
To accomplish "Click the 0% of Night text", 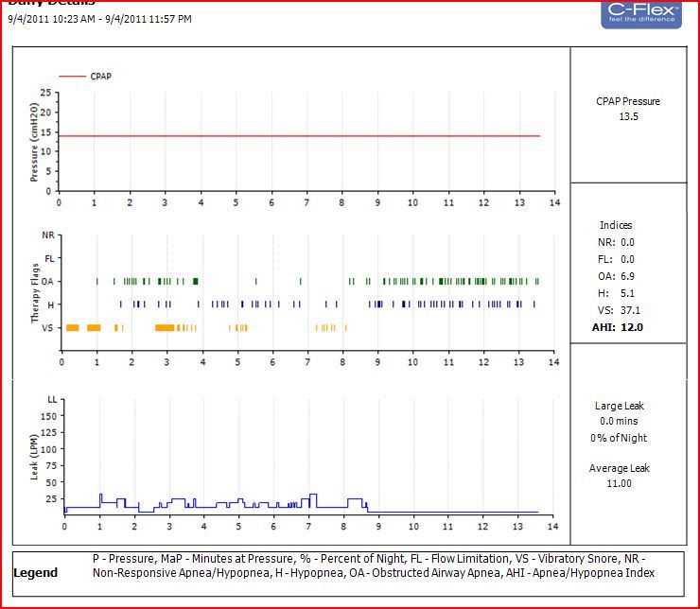I will point(621,438).
